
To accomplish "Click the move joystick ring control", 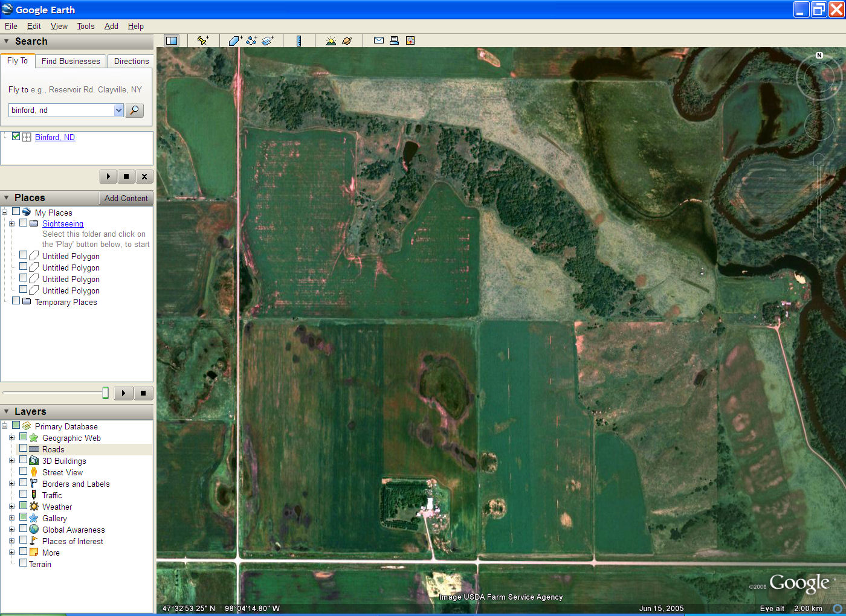I will tap(819, 125).
